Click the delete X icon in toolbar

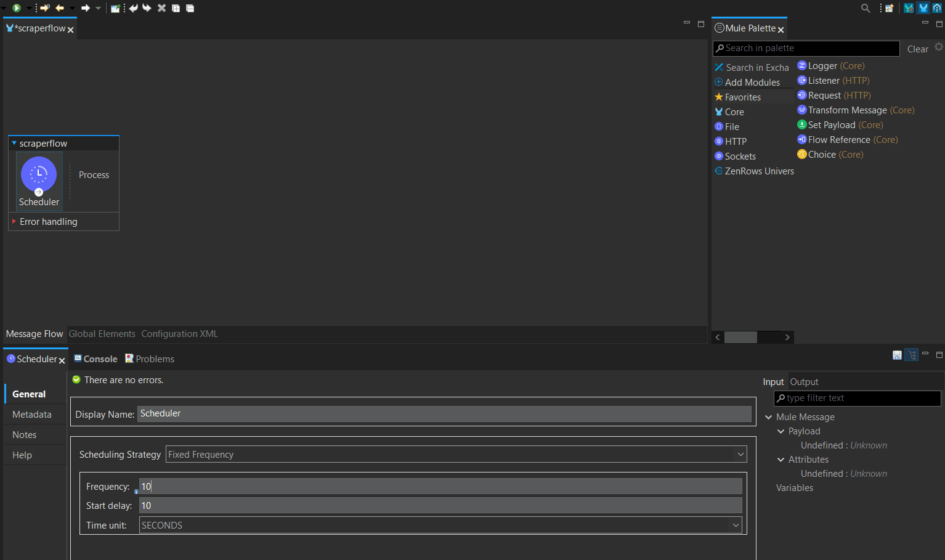click(x=161, y=8)
